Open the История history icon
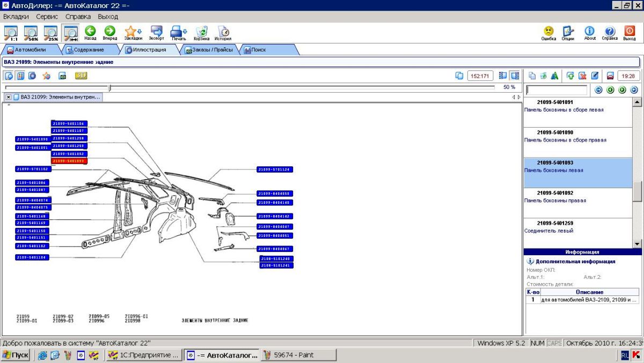The height and width of the screenshot is (363, 644). click(223, 33)
